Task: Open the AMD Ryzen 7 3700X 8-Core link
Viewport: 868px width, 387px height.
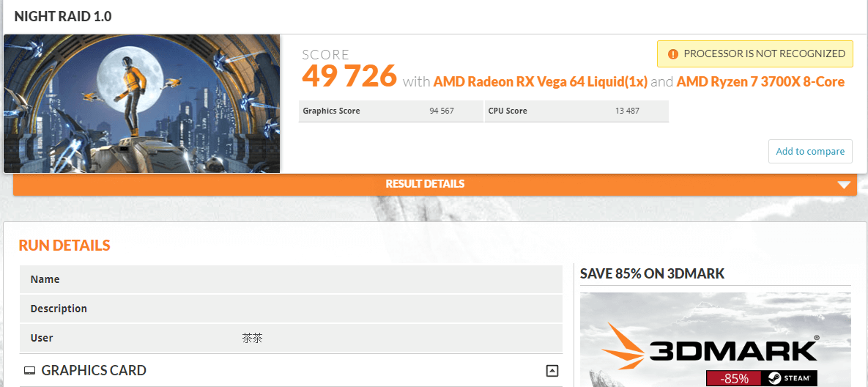Action: click(x=760, y=82)
